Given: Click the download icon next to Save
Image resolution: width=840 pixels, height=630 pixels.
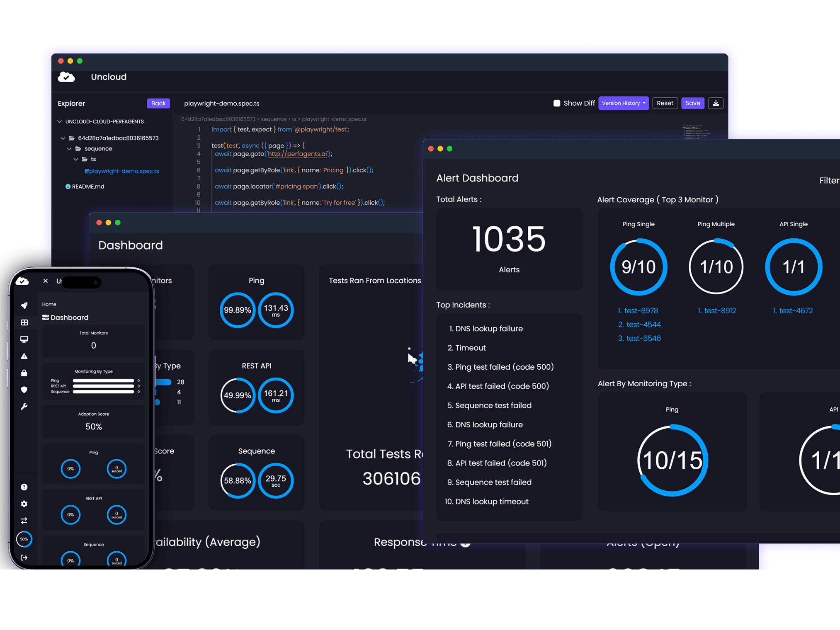Looking at the screenshot, I should click(x=716, y=103).
